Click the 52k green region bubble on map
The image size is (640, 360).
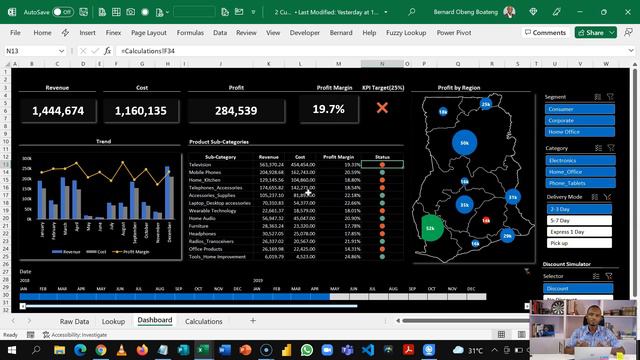[431, 228]
